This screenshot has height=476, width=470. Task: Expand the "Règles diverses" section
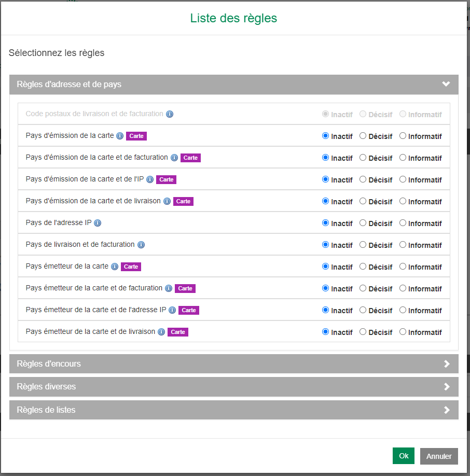click(233, 386)
